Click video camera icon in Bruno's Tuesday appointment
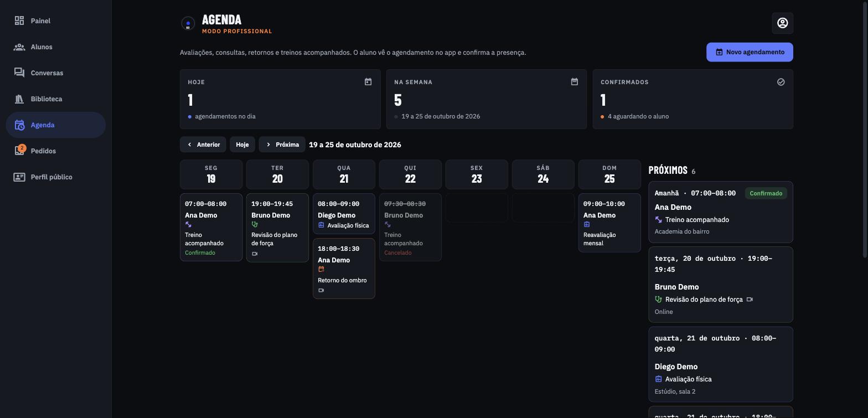The width and height of the screenshot is (868, 418). click(x=255, y=254)
